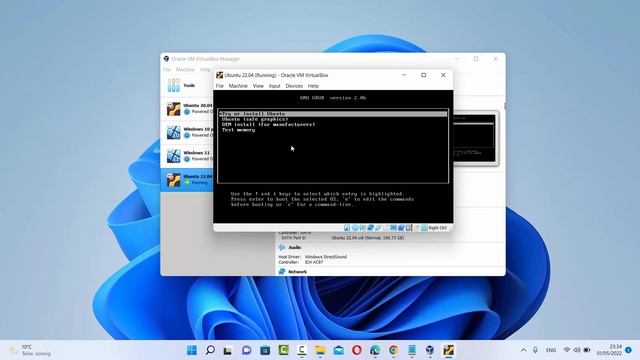Open Machine menu in Ubuntu 22.04 VM window

tap(238, 86)
